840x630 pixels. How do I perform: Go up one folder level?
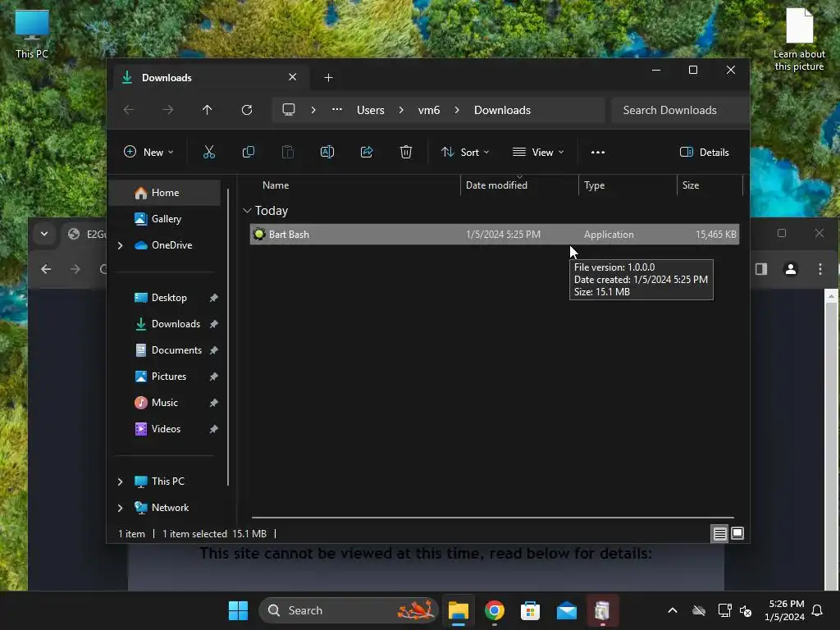(208, 110)
